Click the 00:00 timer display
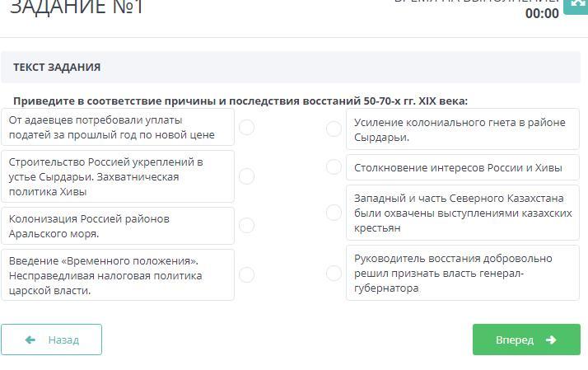588x370 pixels. point(542,13)
